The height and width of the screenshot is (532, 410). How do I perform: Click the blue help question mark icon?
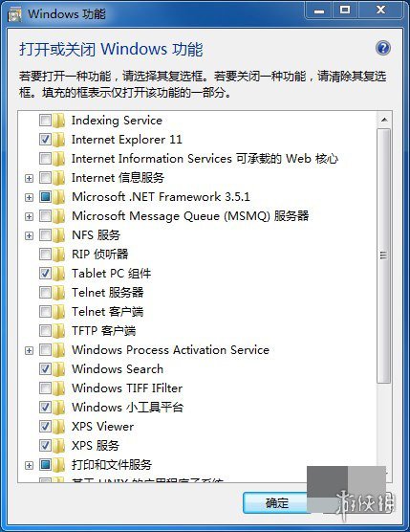point(383,48)
